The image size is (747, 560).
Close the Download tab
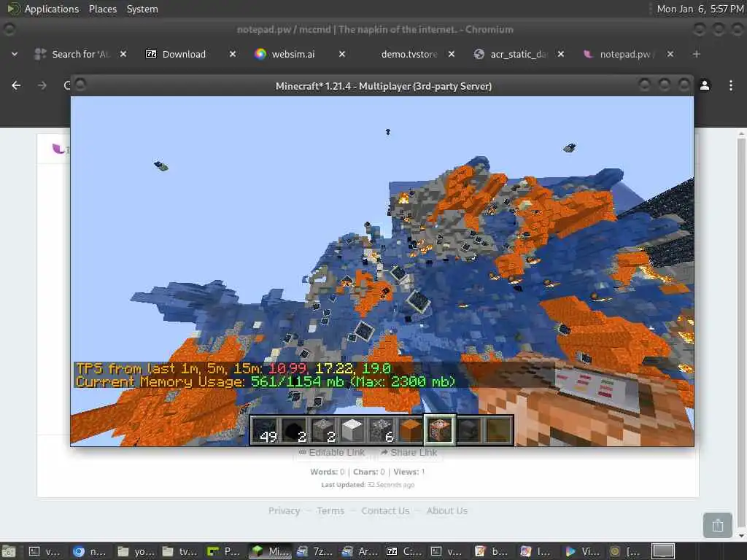[233, 54]
